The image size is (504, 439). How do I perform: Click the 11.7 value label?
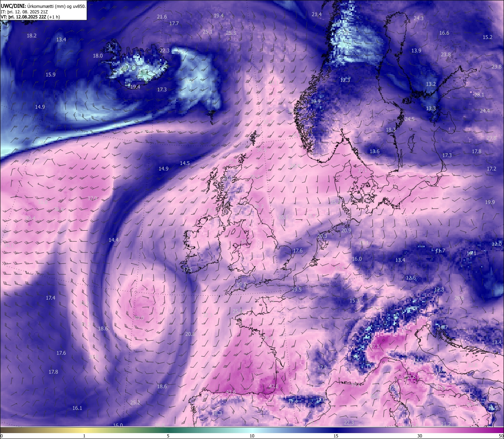[440, 251]
